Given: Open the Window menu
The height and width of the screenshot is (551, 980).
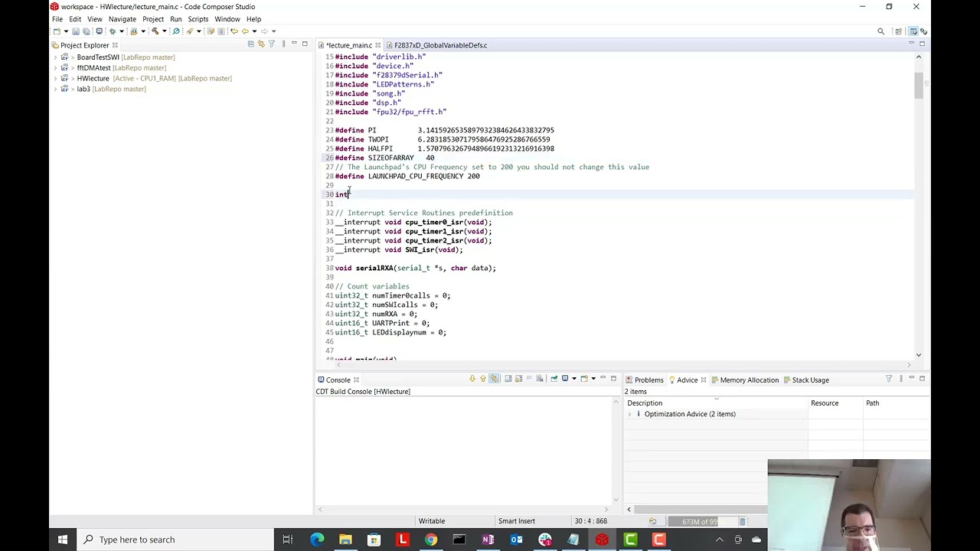Looking at the screenshot, I should click(227, 19).
